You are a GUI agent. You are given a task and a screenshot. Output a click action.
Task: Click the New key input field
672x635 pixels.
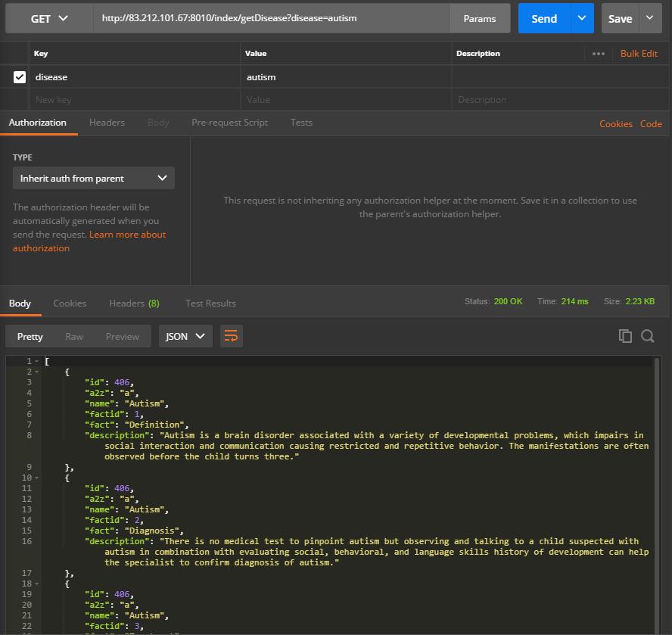[135, 99]
